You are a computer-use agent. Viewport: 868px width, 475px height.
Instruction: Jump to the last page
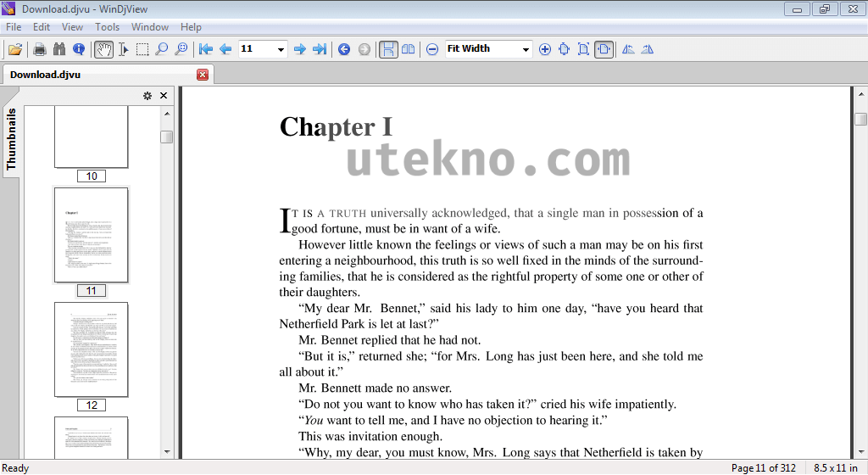click(320, 49)
